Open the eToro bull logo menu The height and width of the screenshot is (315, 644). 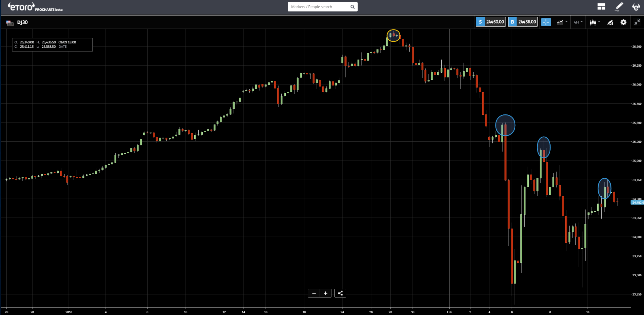click(x=636, y=7)
